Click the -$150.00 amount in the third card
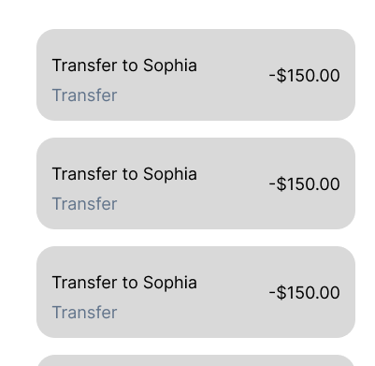 coord(304,293)
